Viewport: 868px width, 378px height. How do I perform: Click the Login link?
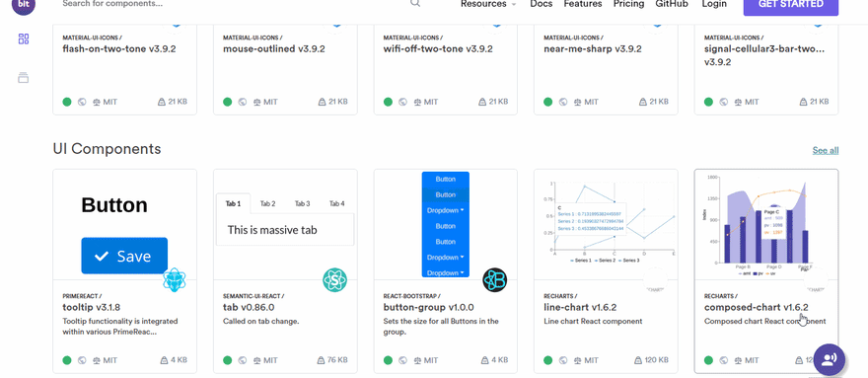(714, 4)
